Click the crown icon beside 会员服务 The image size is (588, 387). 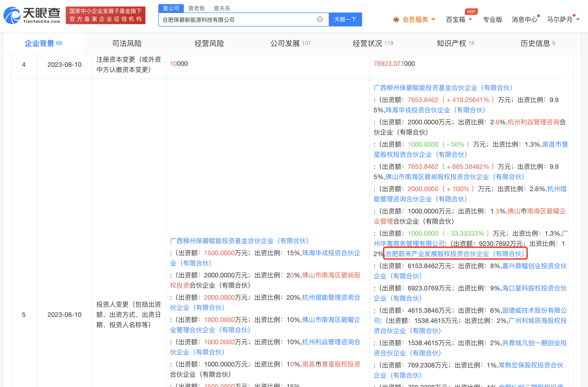pyautogui.click(x=396, y=19)
